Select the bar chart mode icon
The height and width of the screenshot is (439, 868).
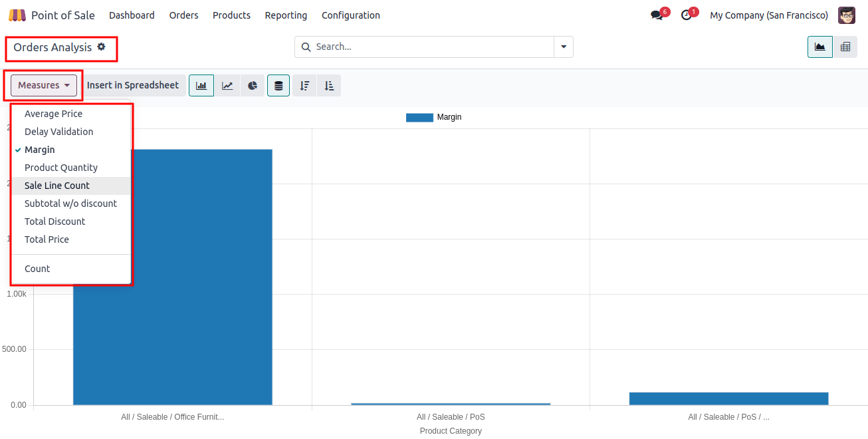201,86
